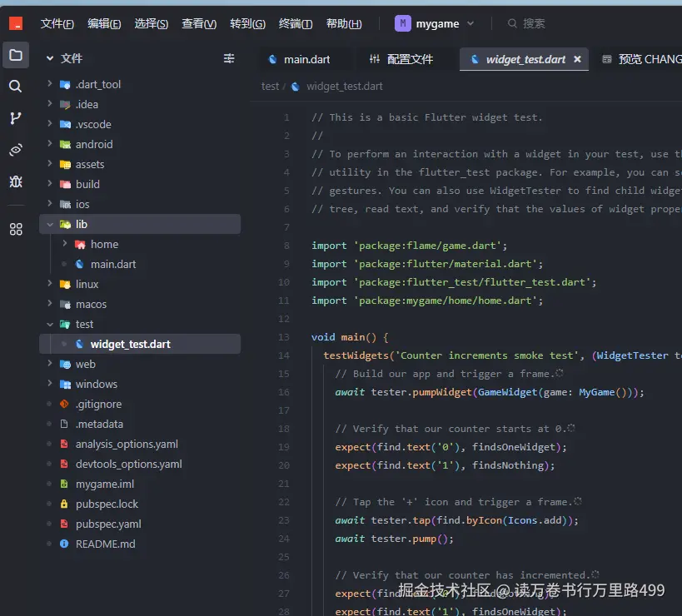Open the Source Control branch icon
Screen dimensions: 682x616
coord(15,118)
